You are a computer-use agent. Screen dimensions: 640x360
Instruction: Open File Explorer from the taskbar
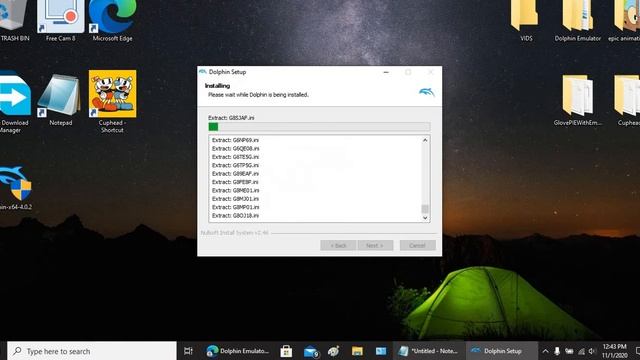click(x=357, y=351)
